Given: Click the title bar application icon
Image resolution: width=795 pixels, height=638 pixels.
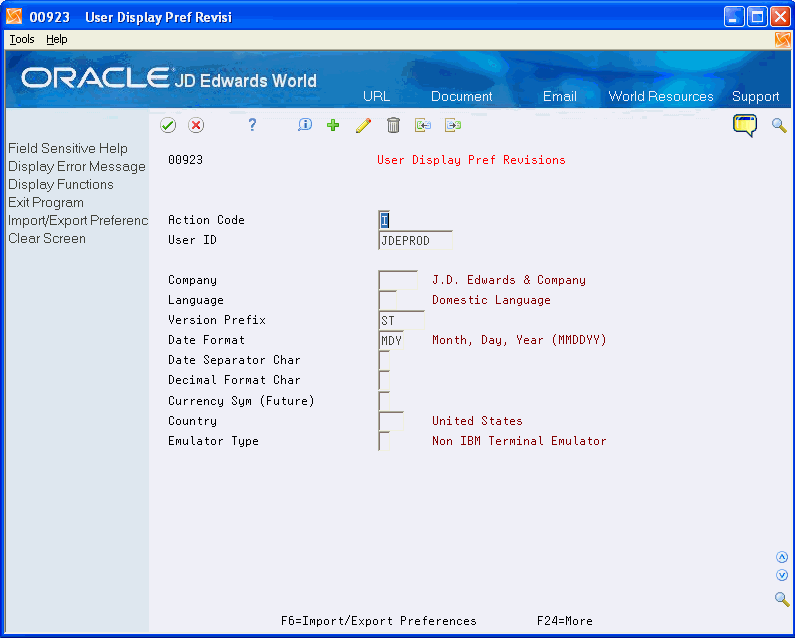Looking at the screenshot, I should (x=14, y=17).
